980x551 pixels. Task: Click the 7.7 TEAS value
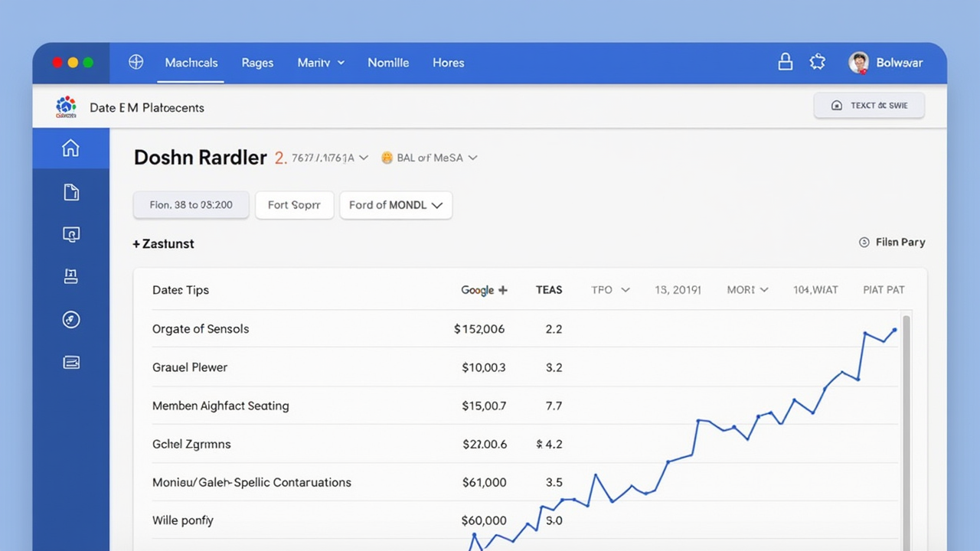[x=554, y=406]
